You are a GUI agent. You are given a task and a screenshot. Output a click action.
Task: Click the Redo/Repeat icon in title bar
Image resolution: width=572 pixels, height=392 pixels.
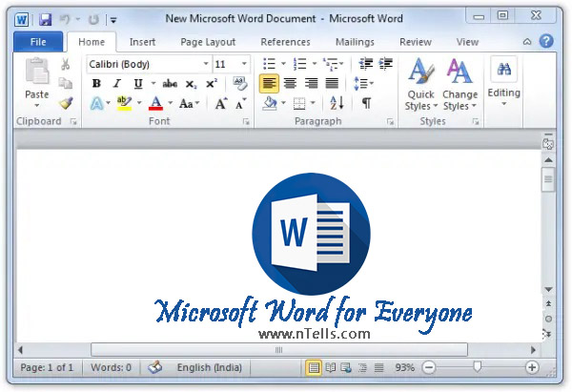[x=93, y=19]
